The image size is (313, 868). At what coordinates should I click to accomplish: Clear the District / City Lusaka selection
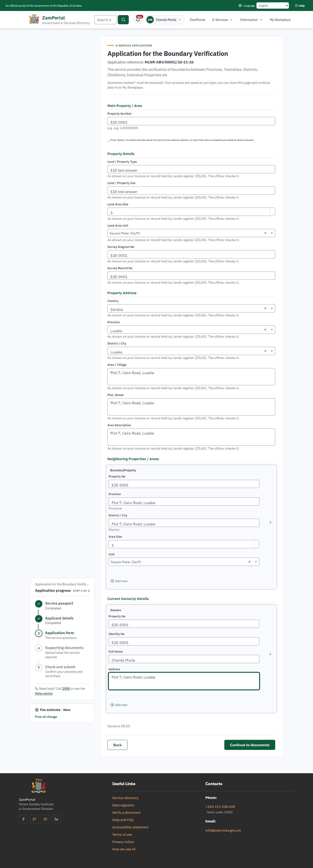(x=265, y=350)
